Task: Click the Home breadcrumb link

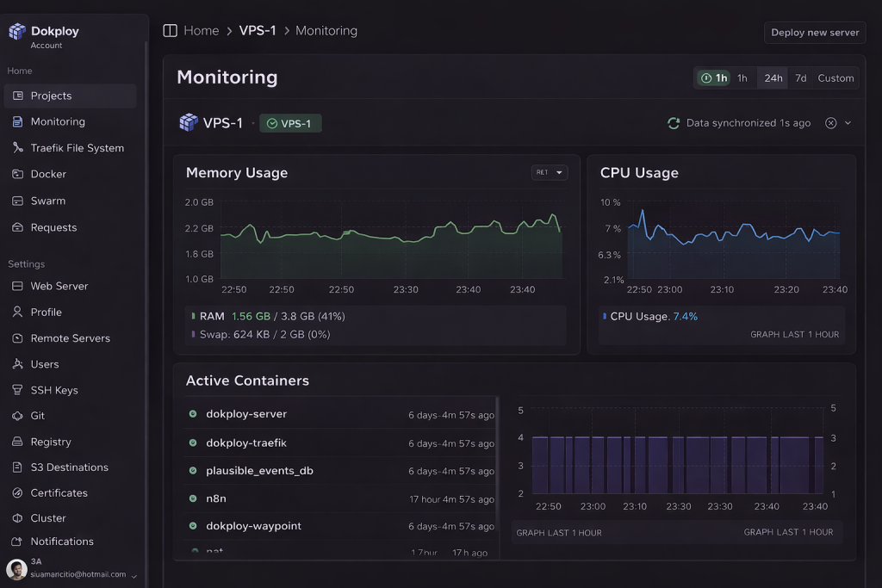Action: tap(201, 31)
